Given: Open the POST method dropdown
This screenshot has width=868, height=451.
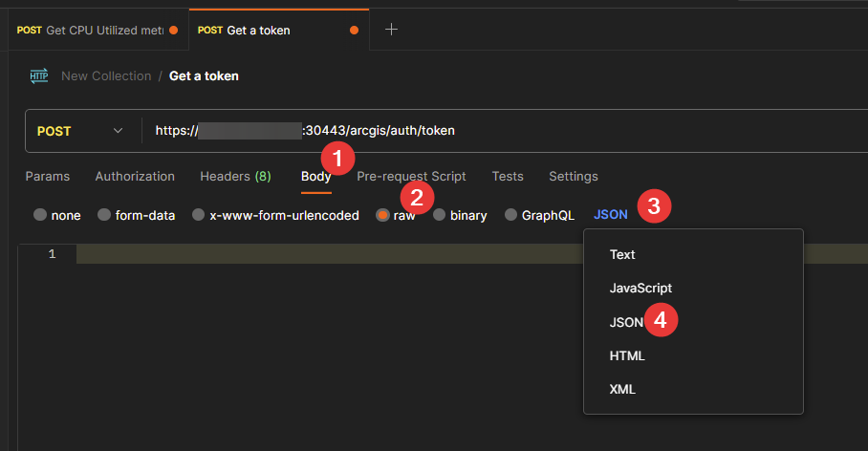Looking at the screenshot, I should coord(80,130).
